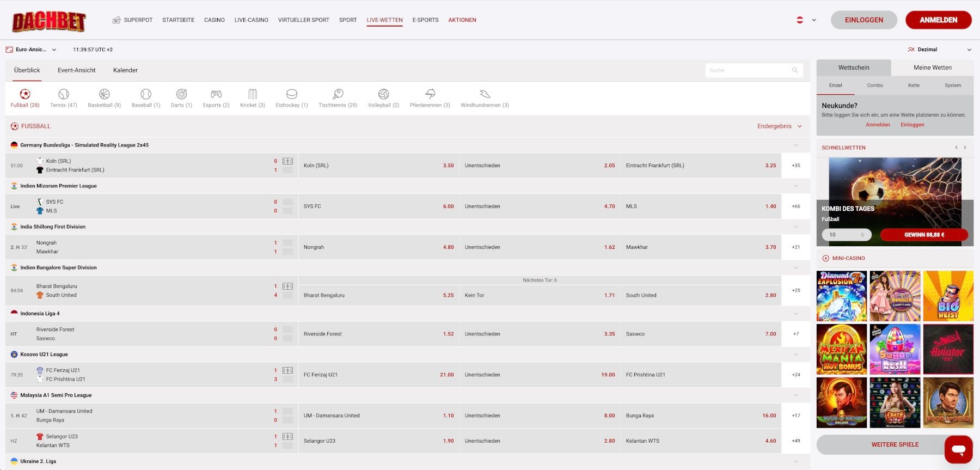Pick the Esports gamepad icon

[x=216, y=95]
